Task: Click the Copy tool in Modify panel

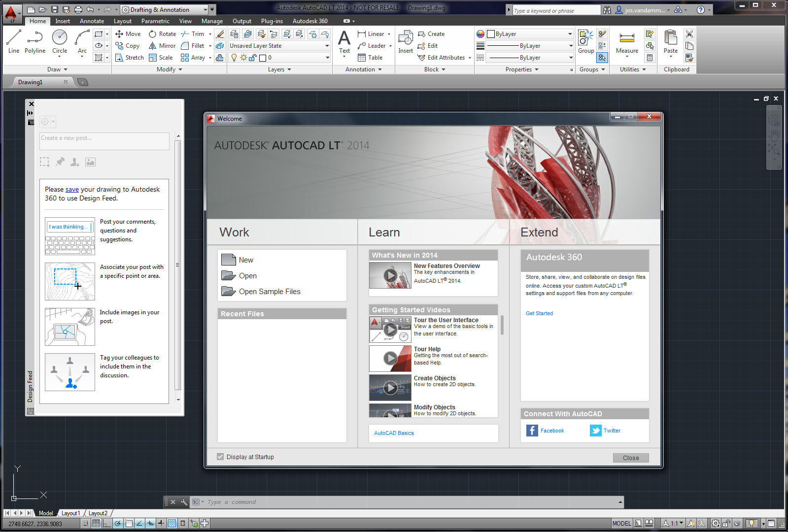Action: tap(128, 46)
